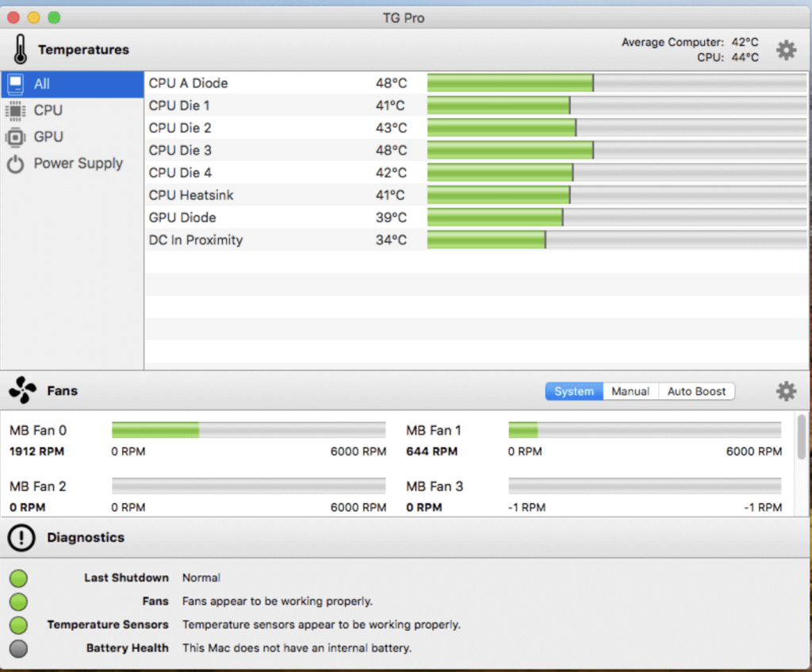812x672 pixels.
Task: Select the CPU Die 4 row label
Action: pos(180,172)
